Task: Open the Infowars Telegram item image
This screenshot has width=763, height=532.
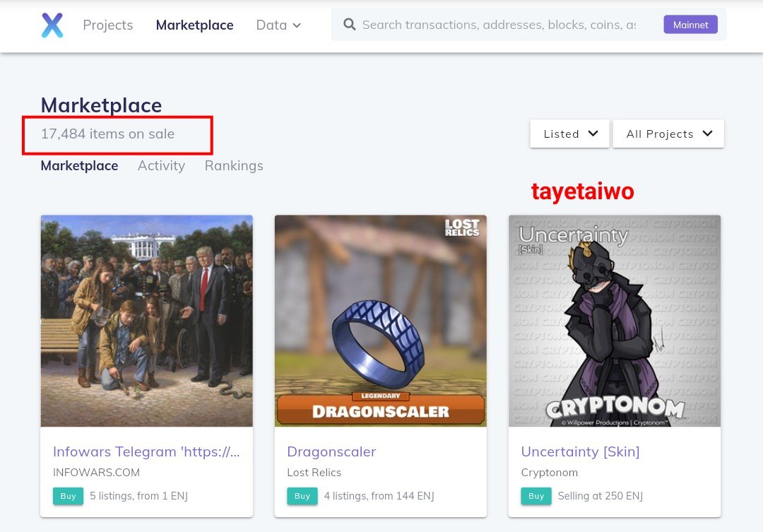Action: [x=146, y=321]
